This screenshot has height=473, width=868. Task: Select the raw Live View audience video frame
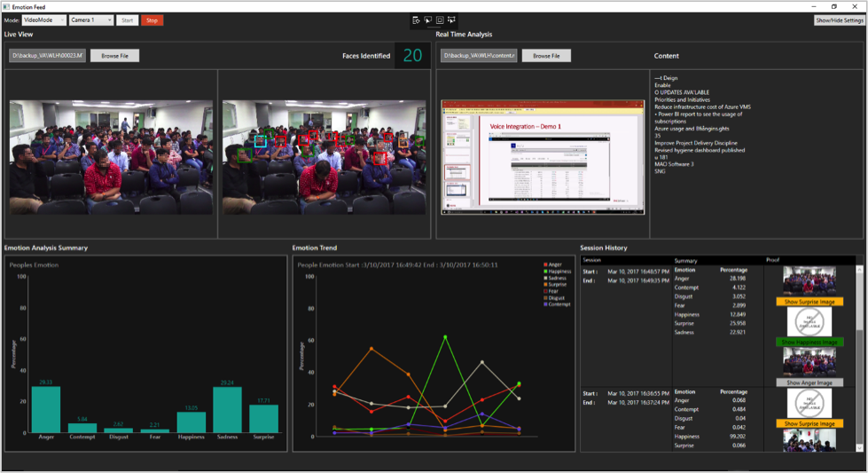pos(111,157)
